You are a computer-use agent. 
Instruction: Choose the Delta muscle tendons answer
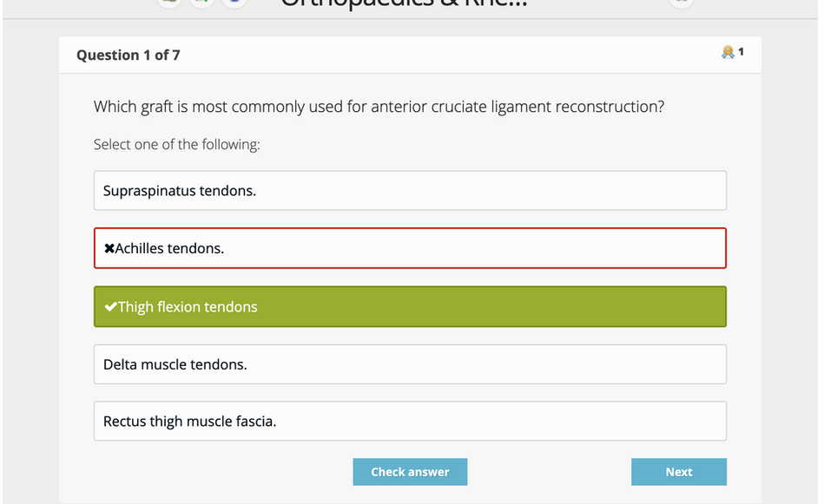[x=410, y=364]
